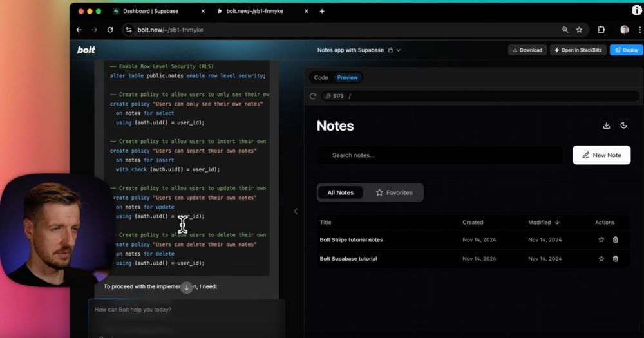
Task: Click the "To proceed with the implementation" text
Action: (x=160, y=286)
